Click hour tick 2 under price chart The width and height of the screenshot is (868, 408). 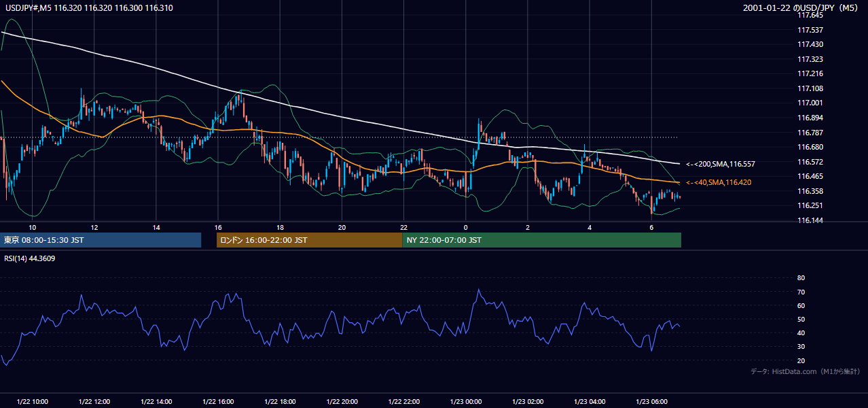[528, 227]
